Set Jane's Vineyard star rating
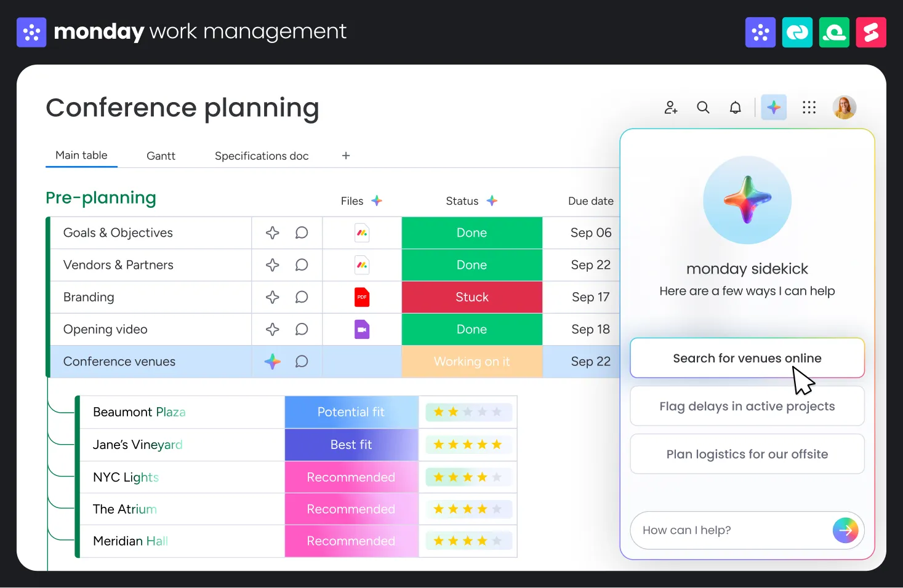 click(x=468, y=445)
